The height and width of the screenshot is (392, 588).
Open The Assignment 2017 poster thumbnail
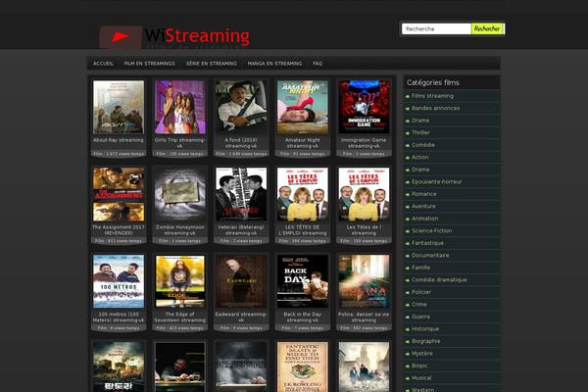click(x=119, y=194)
